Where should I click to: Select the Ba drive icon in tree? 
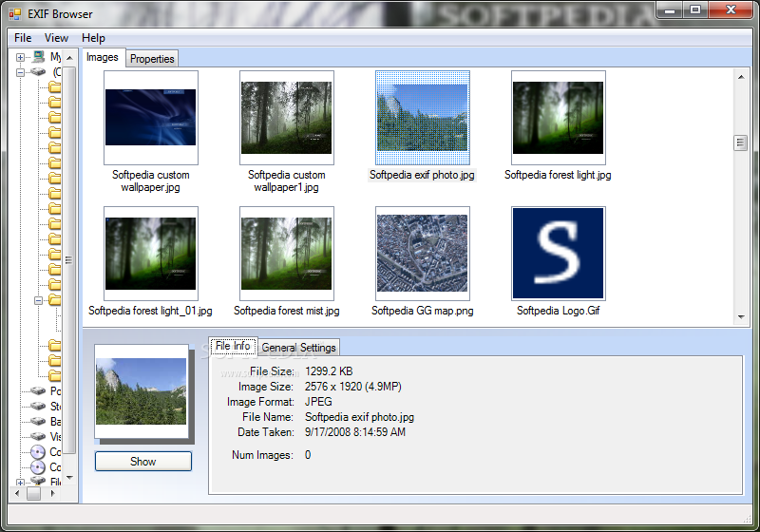coord(38,421)
